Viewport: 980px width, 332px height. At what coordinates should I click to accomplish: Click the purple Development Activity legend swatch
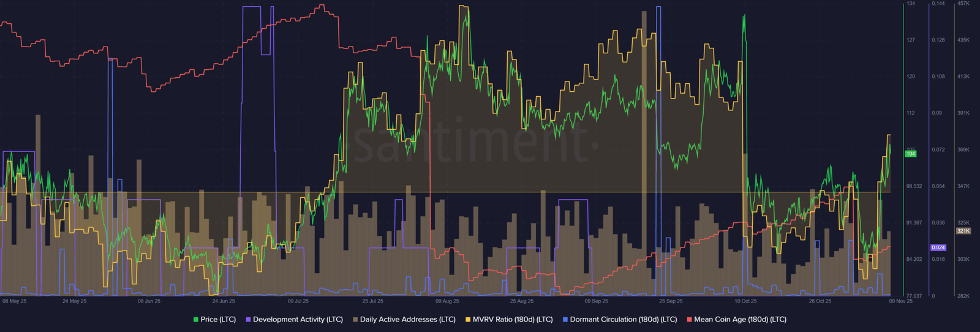(248, 320)
